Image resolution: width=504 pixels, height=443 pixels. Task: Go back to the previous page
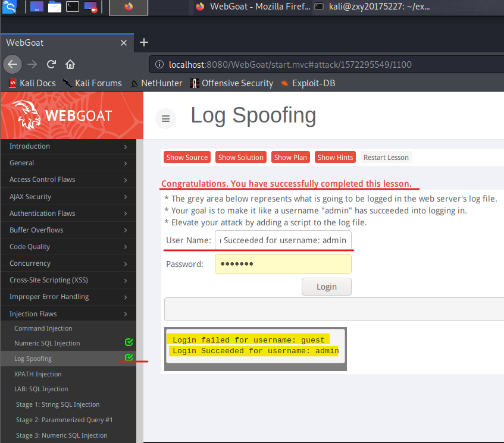click(x=12, y=65)
